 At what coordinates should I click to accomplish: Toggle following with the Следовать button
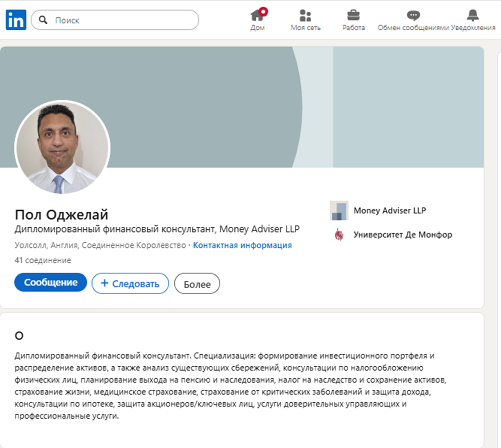click(130, 283)
